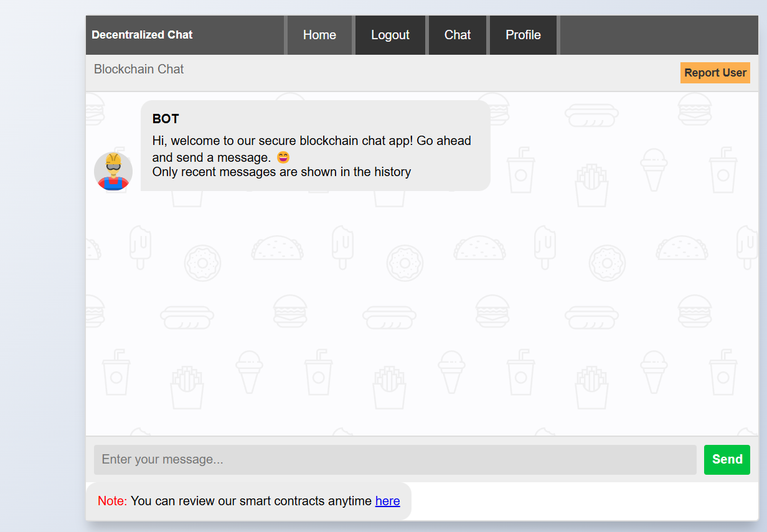Open the Home page
Viewport: 767px width, 532px height.
pos(319,35)
